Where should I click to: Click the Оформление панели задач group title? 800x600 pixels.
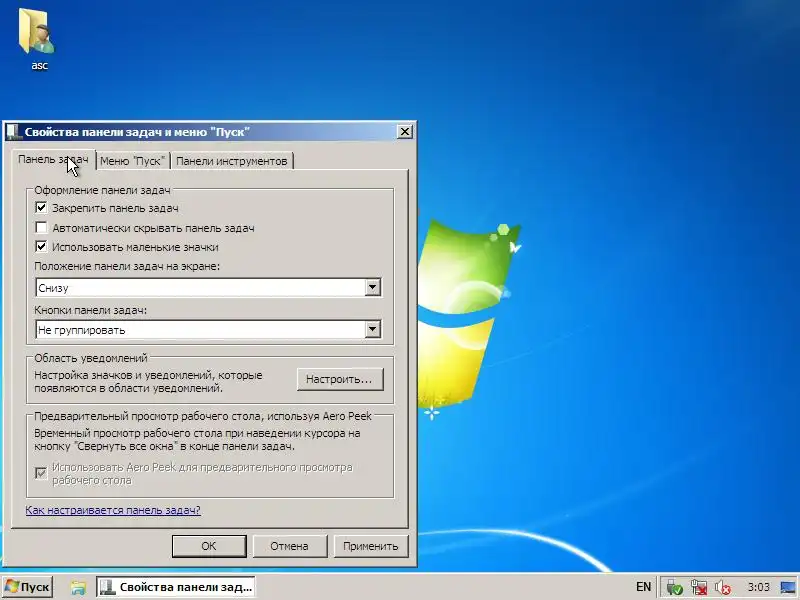pyautogui.click(x=102, y=190)
